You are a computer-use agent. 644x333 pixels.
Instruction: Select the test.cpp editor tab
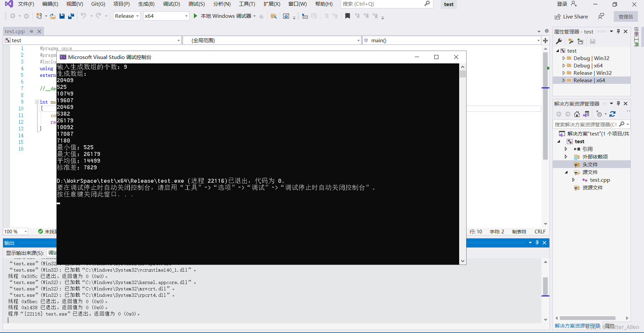click(14, 31)
